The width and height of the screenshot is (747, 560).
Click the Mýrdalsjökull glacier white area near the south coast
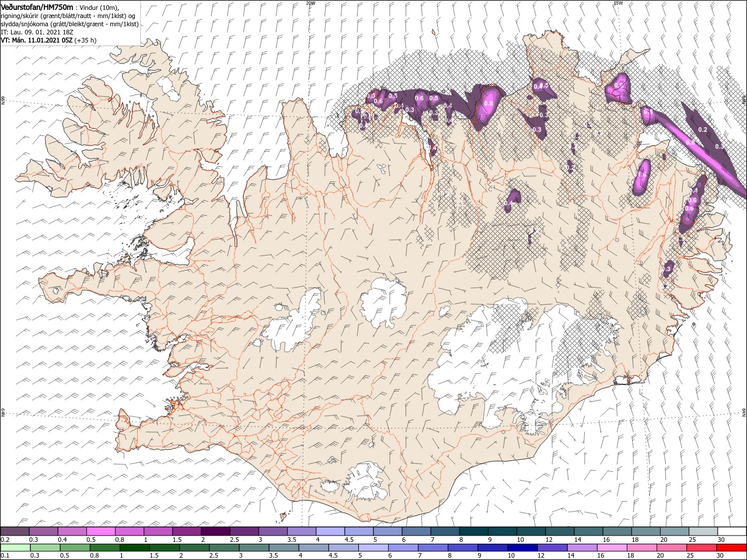(366, 481)
